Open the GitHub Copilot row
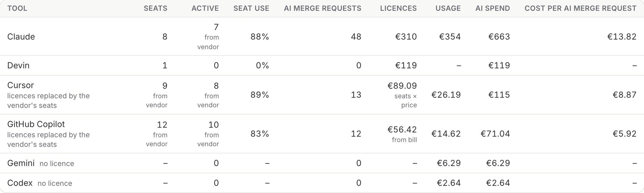Image resolution: width=644 pixels, height=193 pixels. pos(322,134)
